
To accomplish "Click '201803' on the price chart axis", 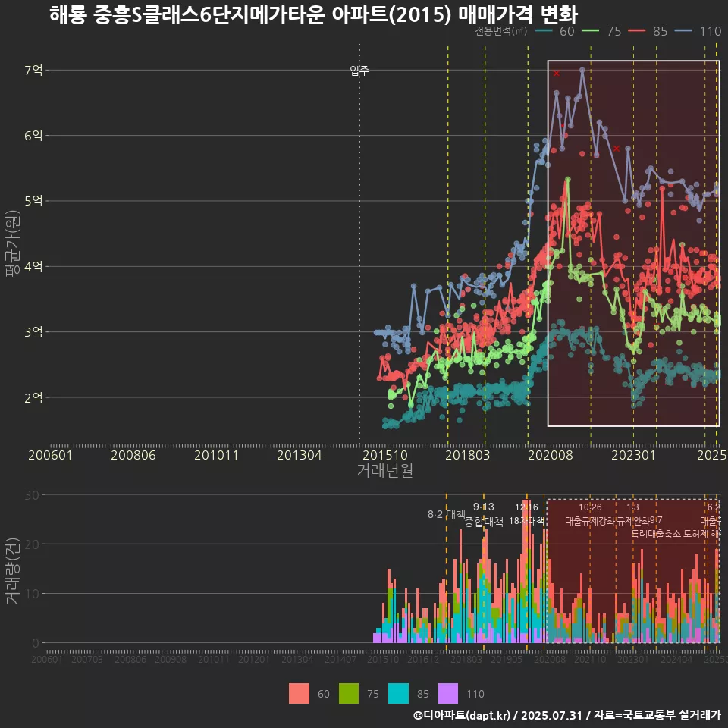I will click(468, 455).
